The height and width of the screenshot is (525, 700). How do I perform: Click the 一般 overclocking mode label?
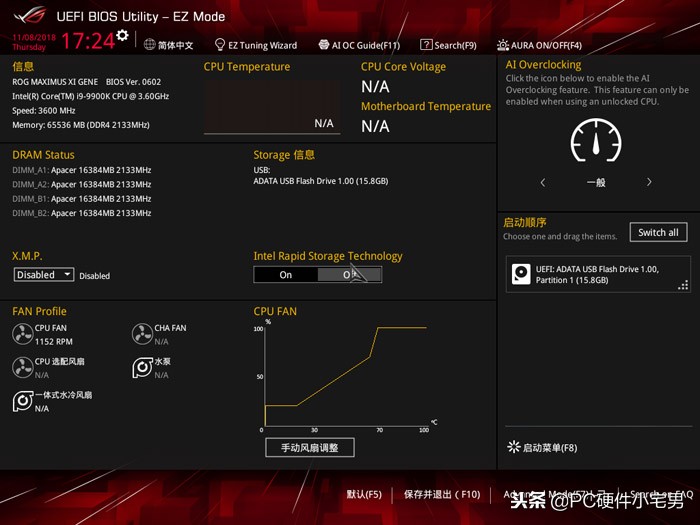click(x=596, y=182)
